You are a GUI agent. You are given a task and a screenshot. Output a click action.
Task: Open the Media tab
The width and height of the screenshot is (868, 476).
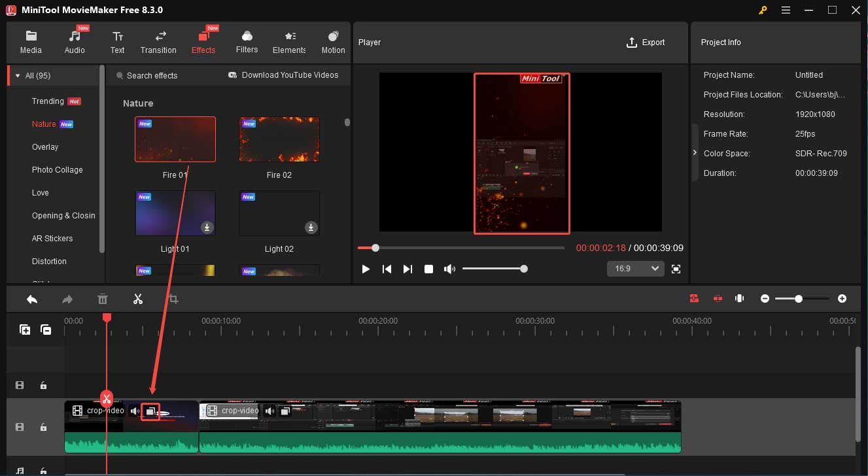point(31,42)
